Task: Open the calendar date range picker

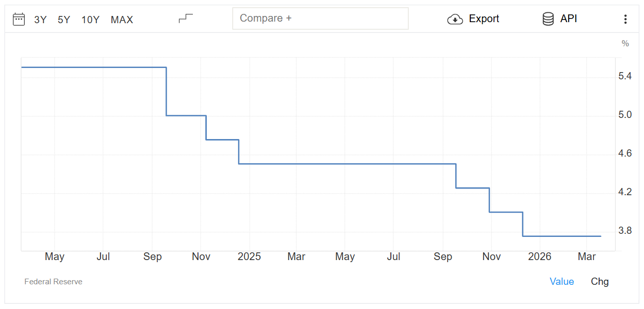Action: 19,20
